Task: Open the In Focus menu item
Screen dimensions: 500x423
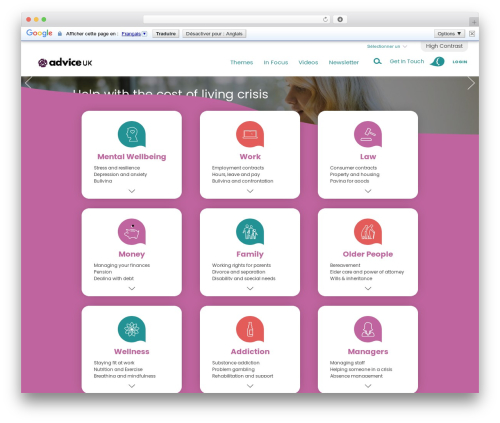Action: click(x=276, y=62)
